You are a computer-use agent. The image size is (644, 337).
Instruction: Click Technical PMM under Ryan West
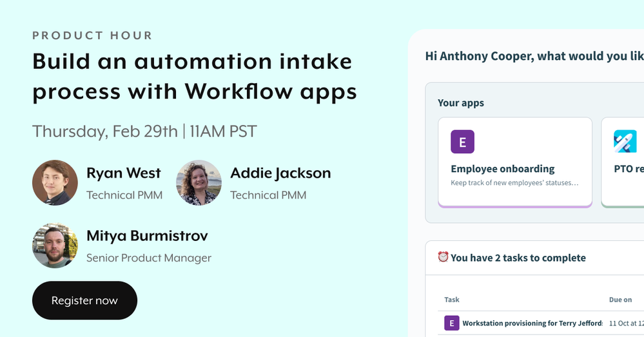124,195
